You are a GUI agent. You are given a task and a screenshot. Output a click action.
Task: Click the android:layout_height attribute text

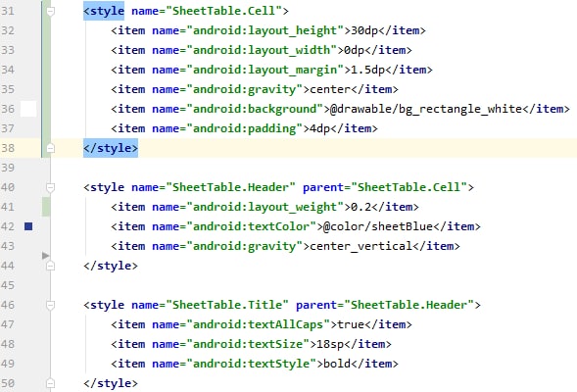click(264, 30)
